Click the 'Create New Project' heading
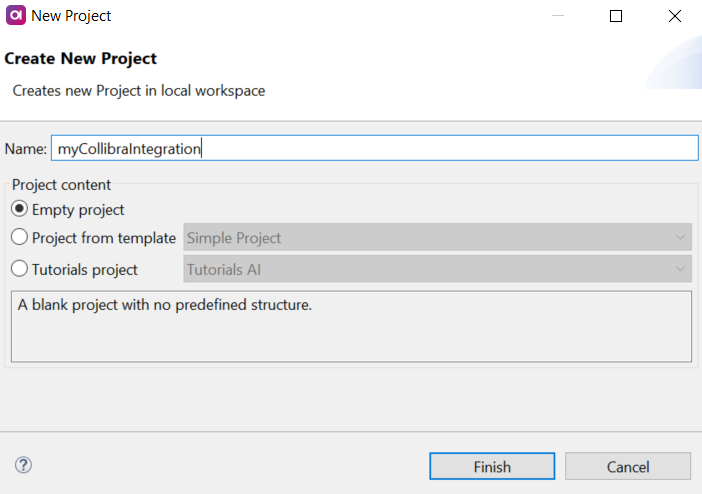702x494 pixels. (x=81, y=59)
